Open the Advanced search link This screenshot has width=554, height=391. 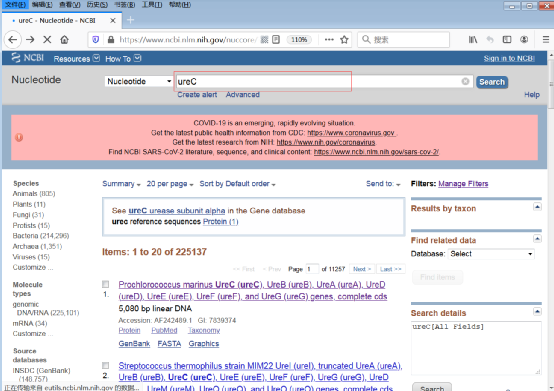(x=243, y=95)
